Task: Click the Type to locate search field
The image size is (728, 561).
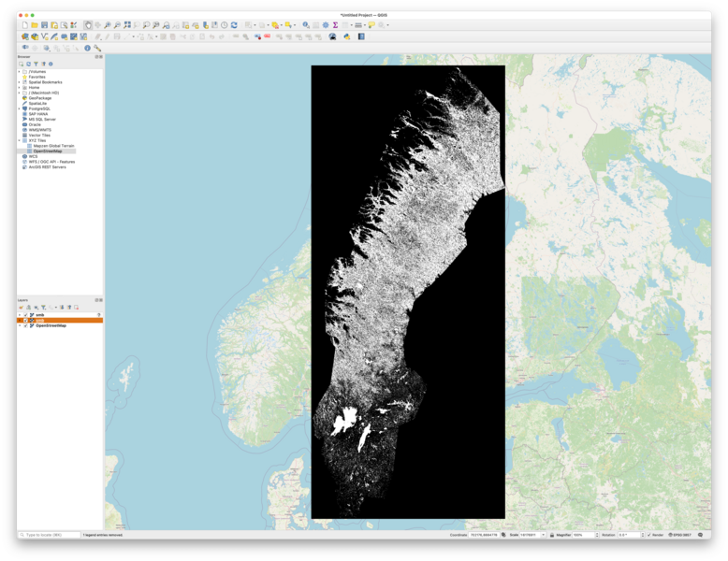Action: [50, 535]
